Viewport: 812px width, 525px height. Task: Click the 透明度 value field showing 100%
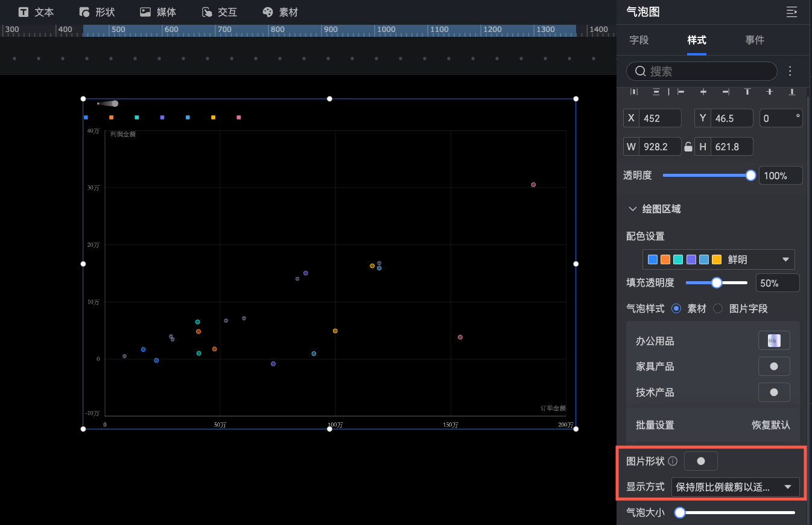point(781,176)
